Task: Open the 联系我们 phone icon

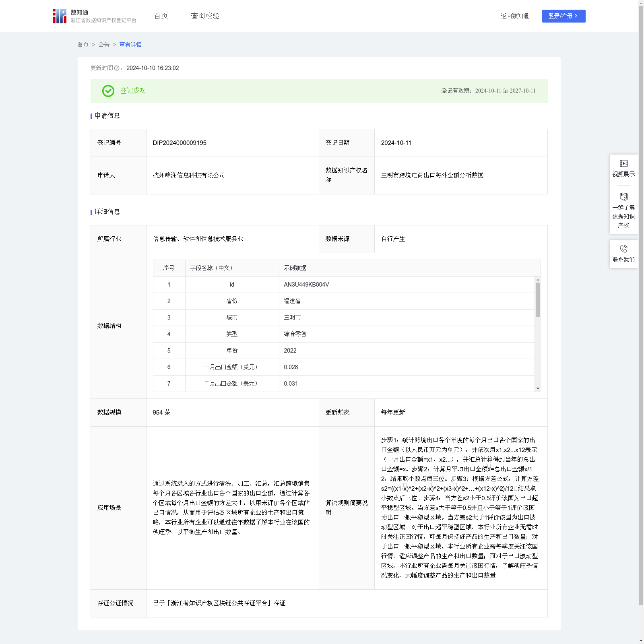Action: click(623, 249)
